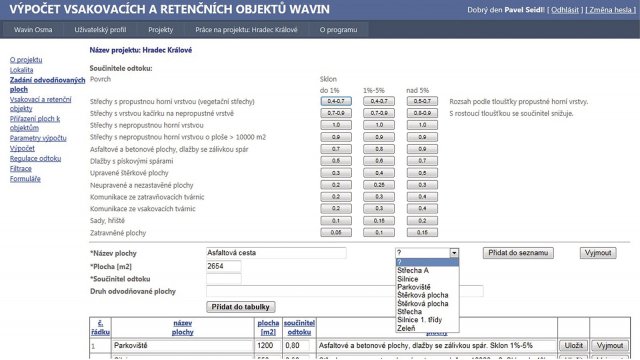The height and width of the screenshot is (360, 640).
Task: Select the highlighted '?' option in dropdown list
Action: coord(427,262)
